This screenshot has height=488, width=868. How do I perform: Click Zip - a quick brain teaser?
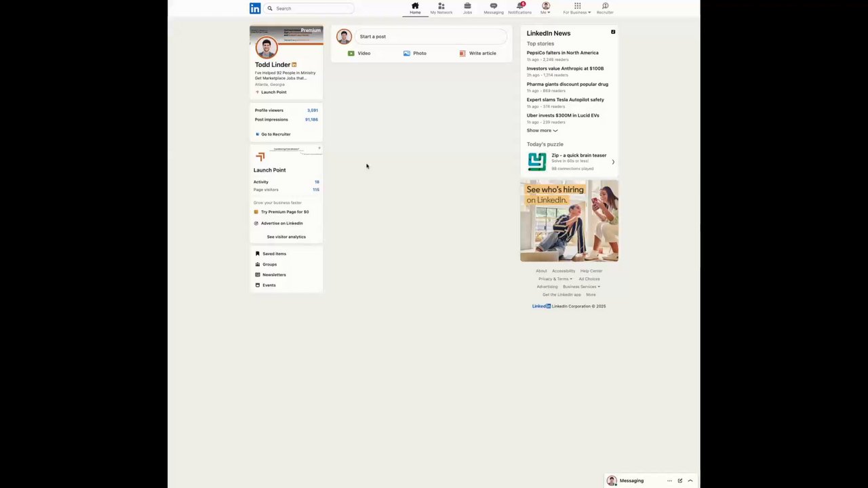[x=579, y=155]
